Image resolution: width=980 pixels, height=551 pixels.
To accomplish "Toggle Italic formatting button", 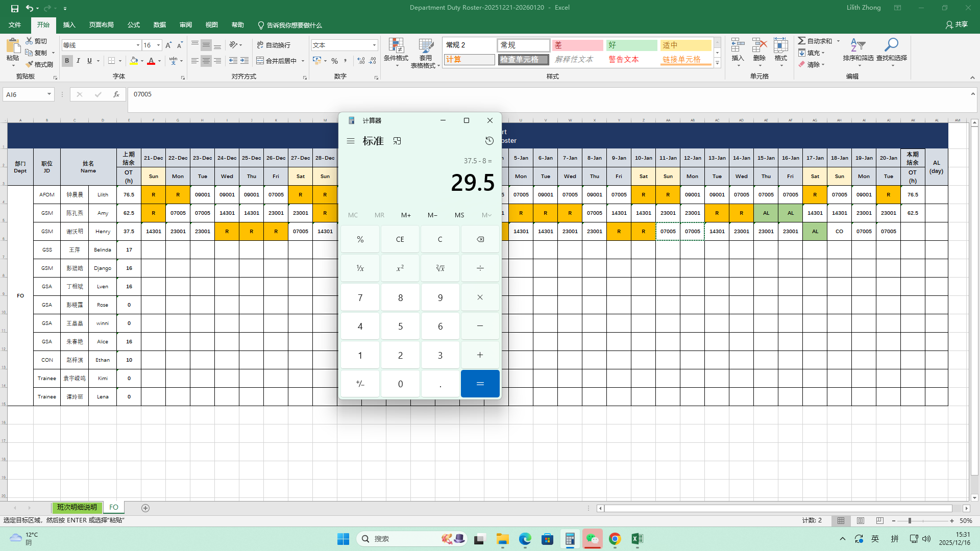I will tap(78, 61).
